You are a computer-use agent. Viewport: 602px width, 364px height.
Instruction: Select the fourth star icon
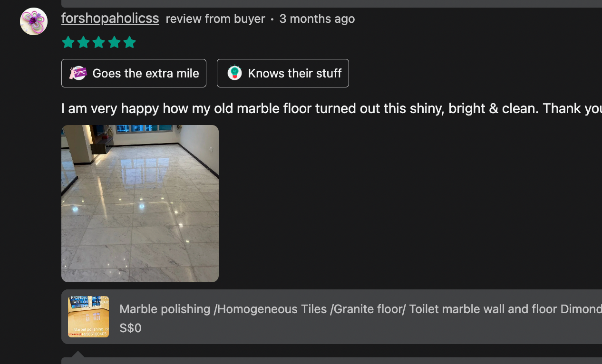click(x=114, y=42)
